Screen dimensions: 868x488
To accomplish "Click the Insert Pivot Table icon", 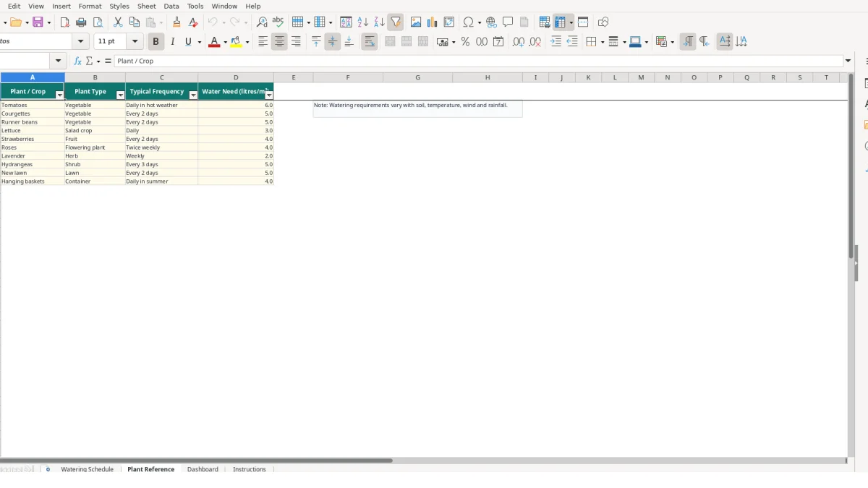I will click(x=449, y=22).
